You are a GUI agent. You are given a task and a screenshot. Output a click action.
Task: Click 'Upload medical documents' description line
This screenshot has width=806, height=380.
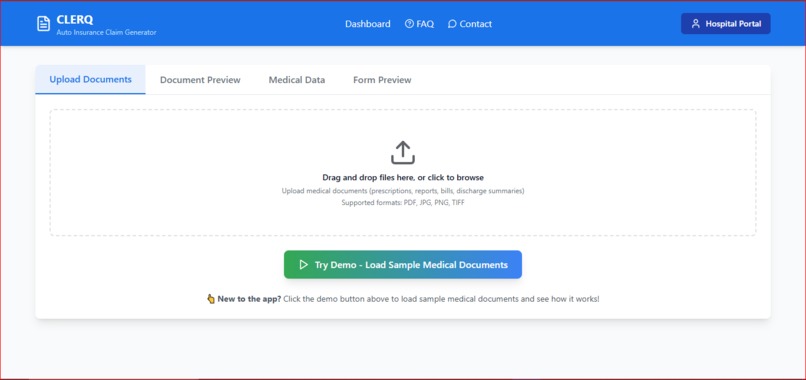403,191
